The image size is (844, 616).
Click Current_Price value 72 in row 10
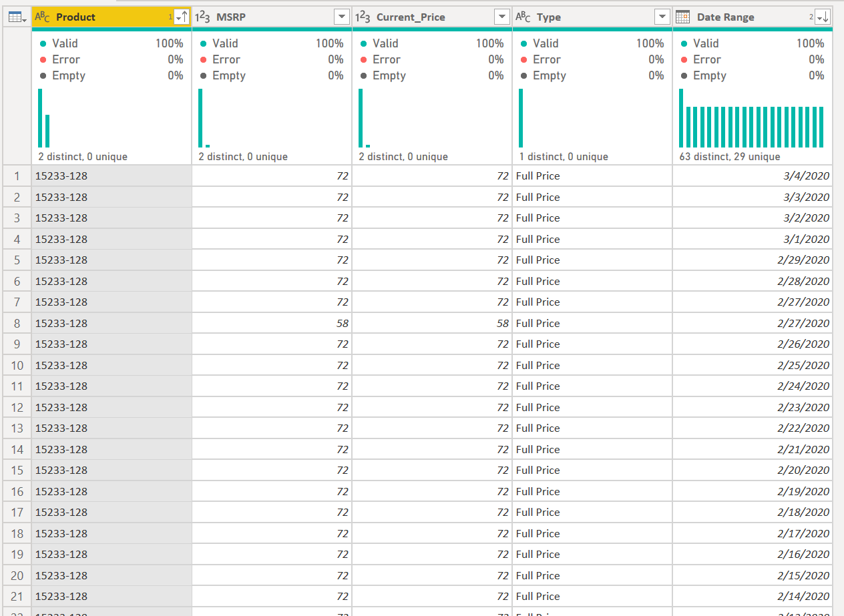pyautogui.click(x=432, y=365)
